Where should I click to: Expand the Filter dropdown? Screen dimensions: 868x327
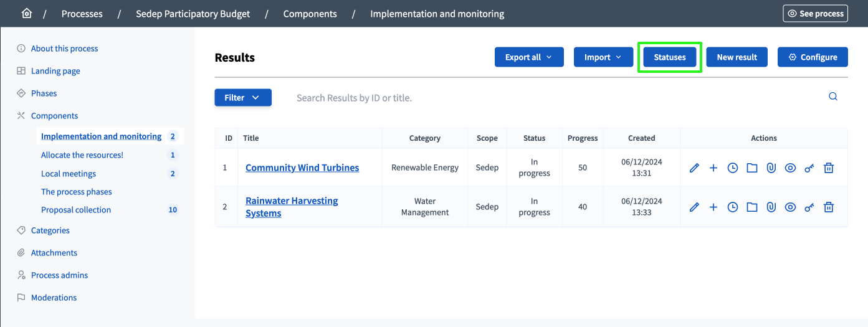243,98
